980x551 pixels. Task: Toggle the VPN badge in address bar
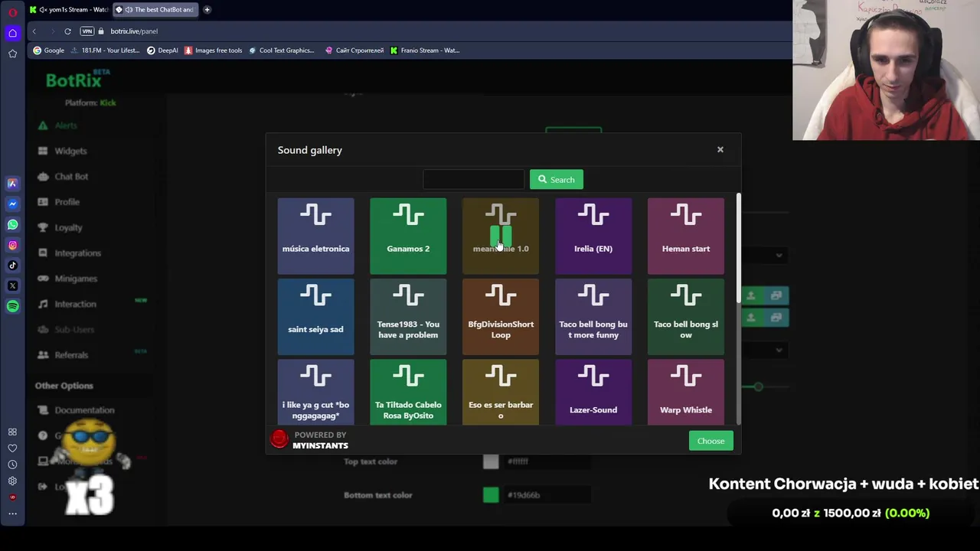click(x=87, y=31)
